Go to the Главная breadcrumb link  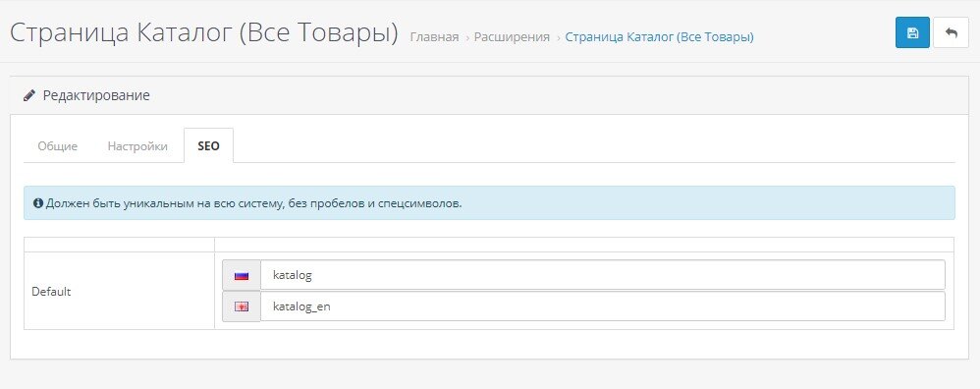tap(434, 37)
